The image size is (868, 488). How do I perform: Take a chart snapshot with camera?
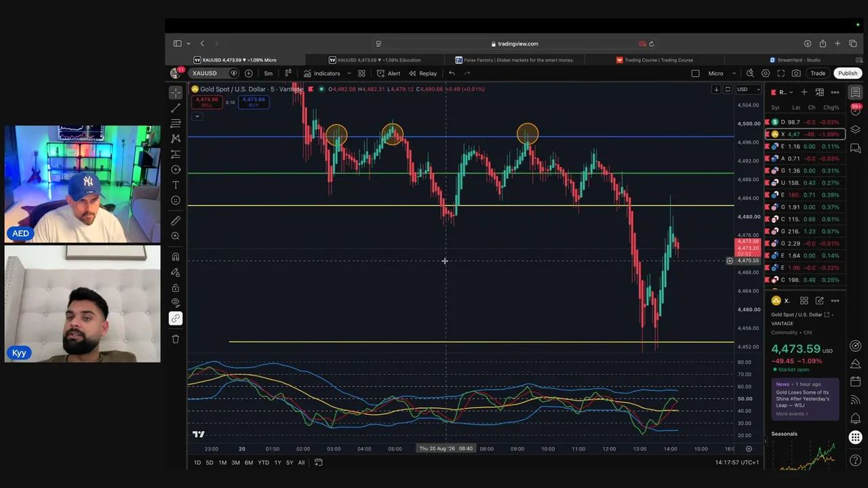click(796, 73)
